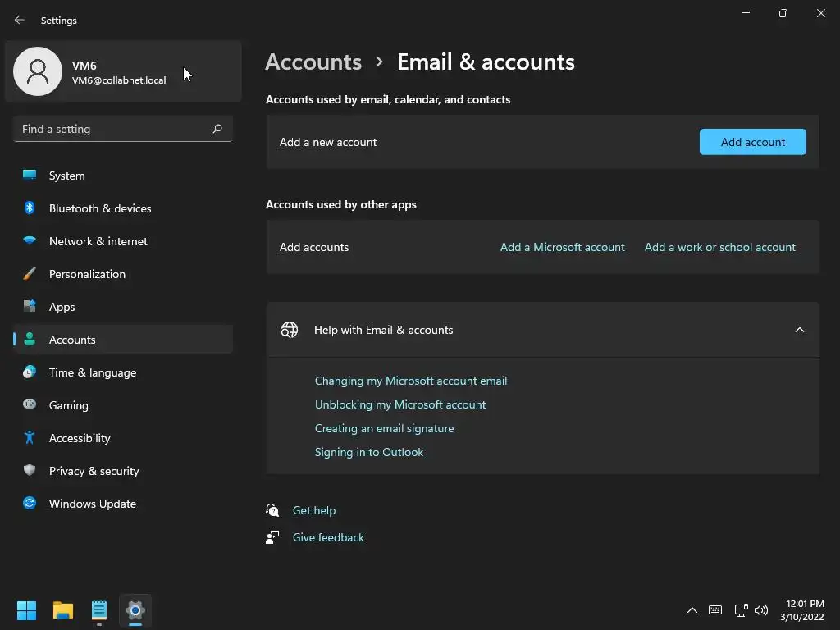Show hidden tray icons chevron
840x630 pixels.
692,610
